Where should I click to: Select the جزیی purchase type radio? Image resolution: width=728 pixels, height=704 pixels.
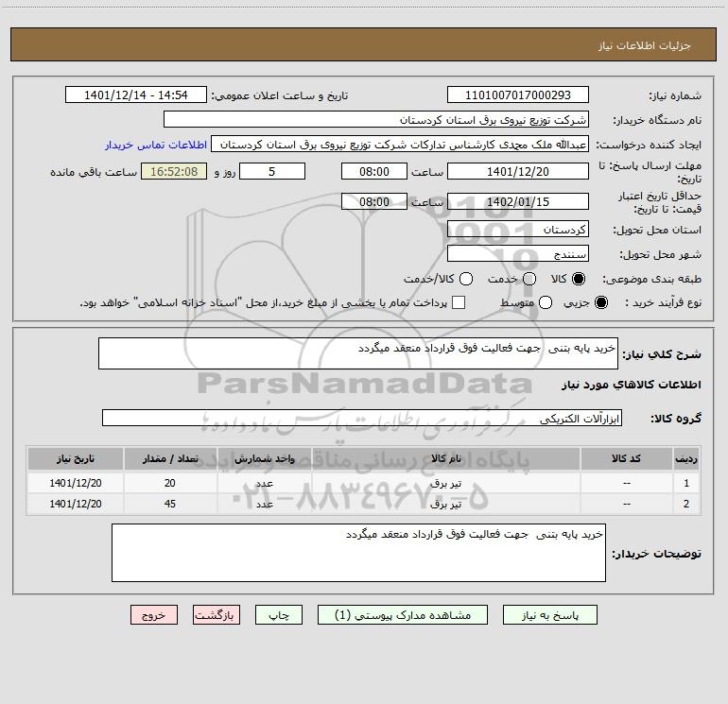pyautogui.click(x=601, y=302)
